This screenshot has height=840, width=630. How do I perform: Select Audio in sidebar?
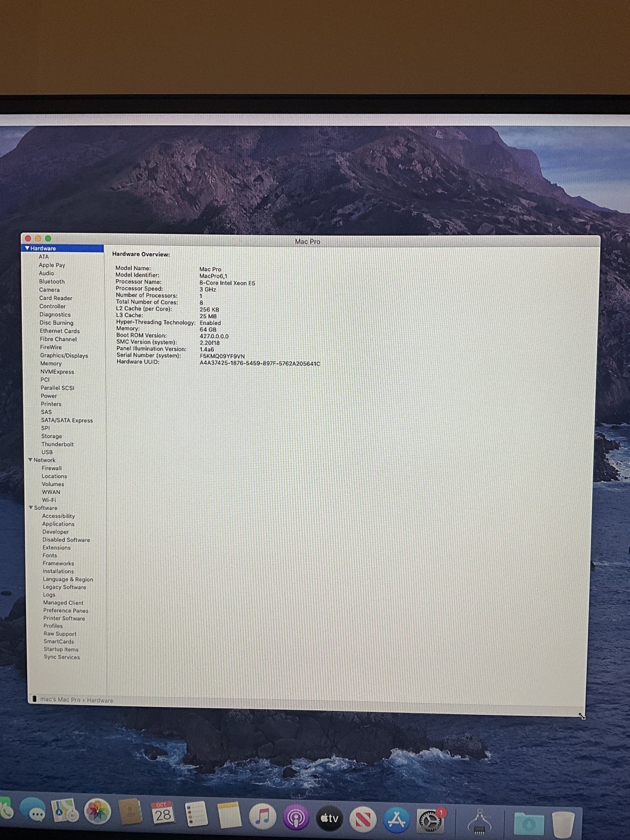[46, 273]
